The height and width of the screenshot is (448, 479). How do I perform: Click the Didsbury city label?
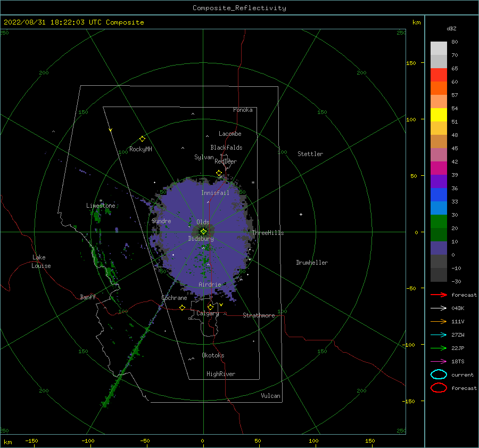tap(201, 239)
